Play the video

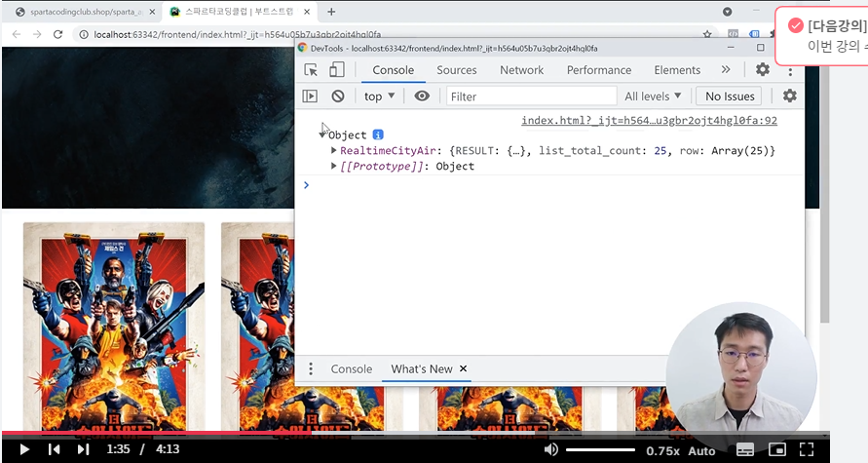[23, 449]
